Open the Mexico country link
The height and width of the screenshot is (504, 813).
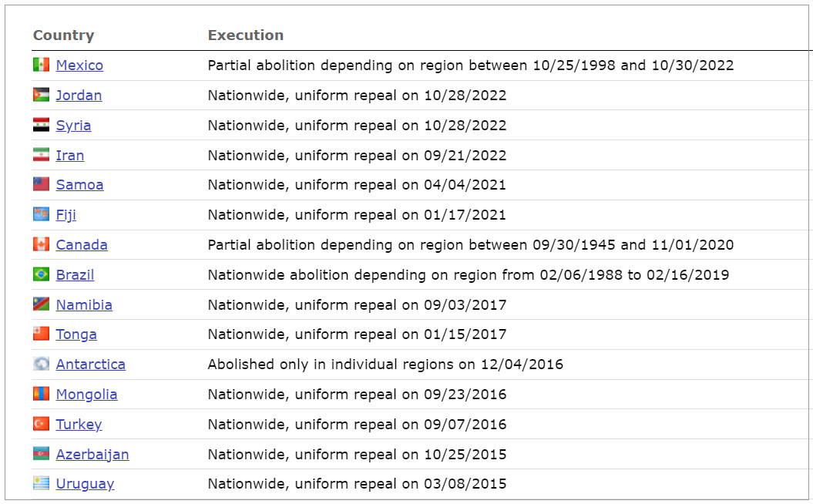point(79,66)
